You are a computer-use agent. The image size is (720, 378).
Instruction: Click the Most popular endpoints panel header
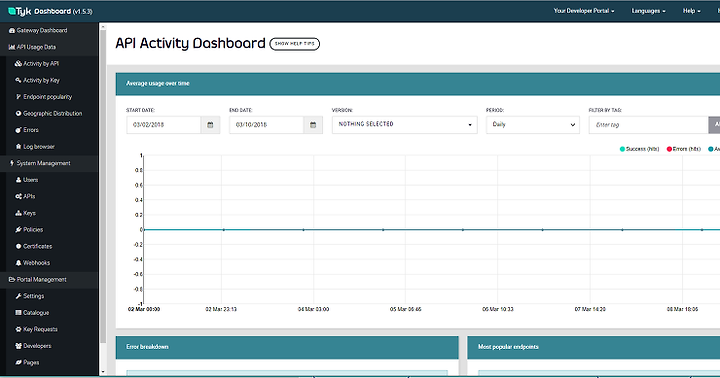pyautogui.click(x=593, y=347)
